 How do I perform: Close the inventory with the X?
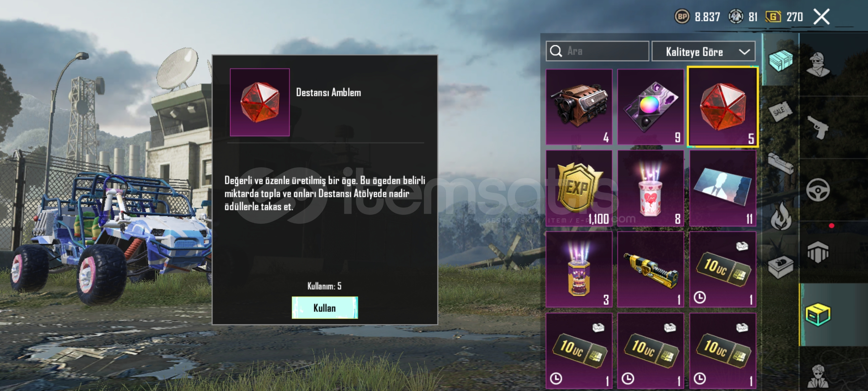tap(821, 17)
